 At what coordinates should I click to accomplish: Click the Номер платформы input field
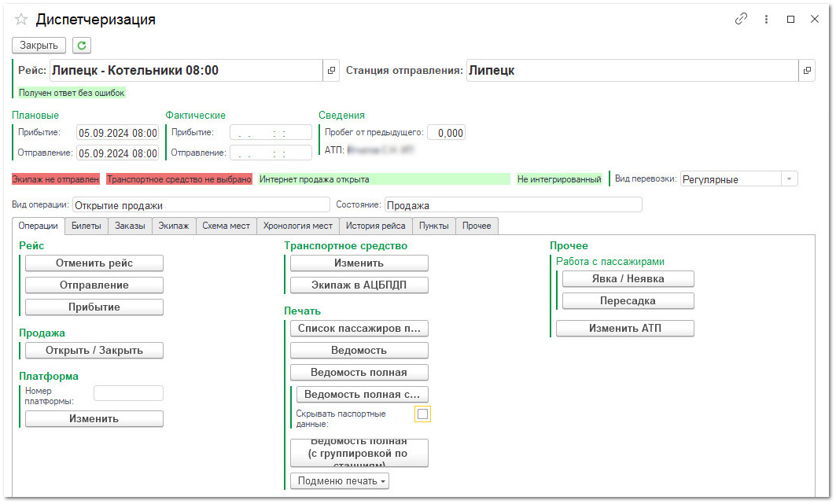click(128, 393)
